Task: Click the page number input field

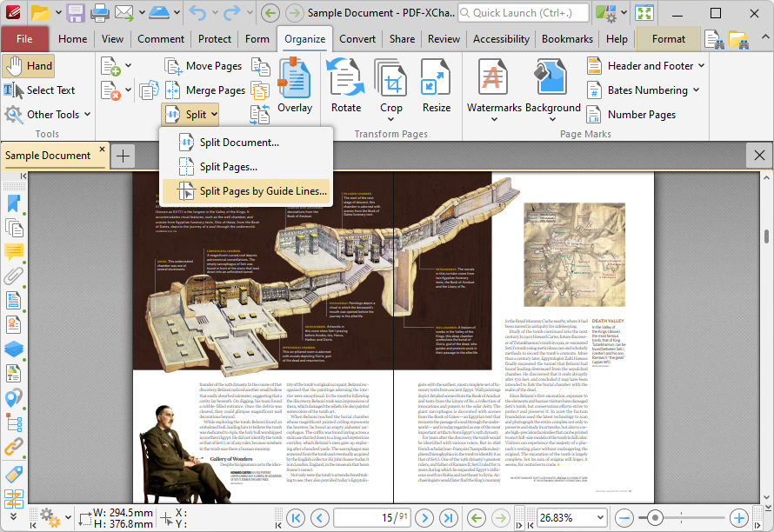Action: (372, 518)
